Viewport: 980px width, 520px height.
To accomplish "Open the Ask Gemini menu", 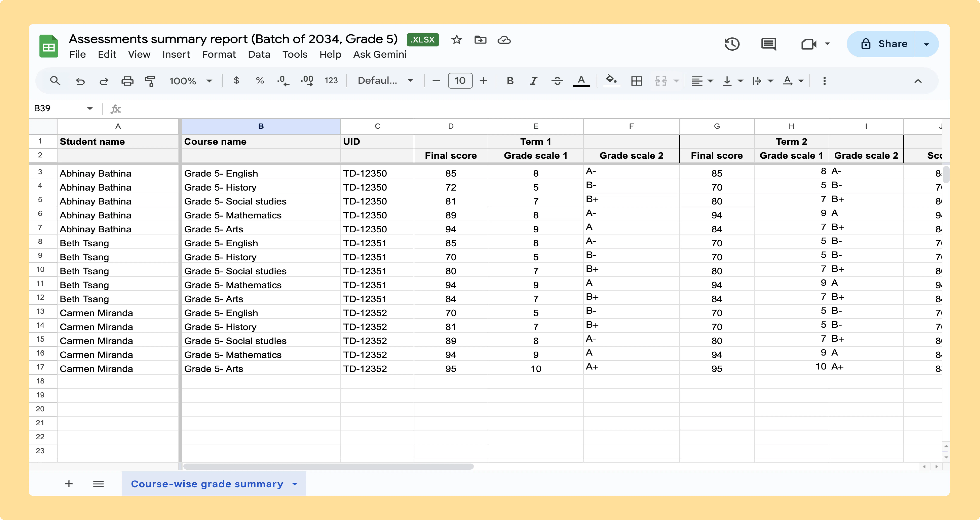I will pos(380,54).
